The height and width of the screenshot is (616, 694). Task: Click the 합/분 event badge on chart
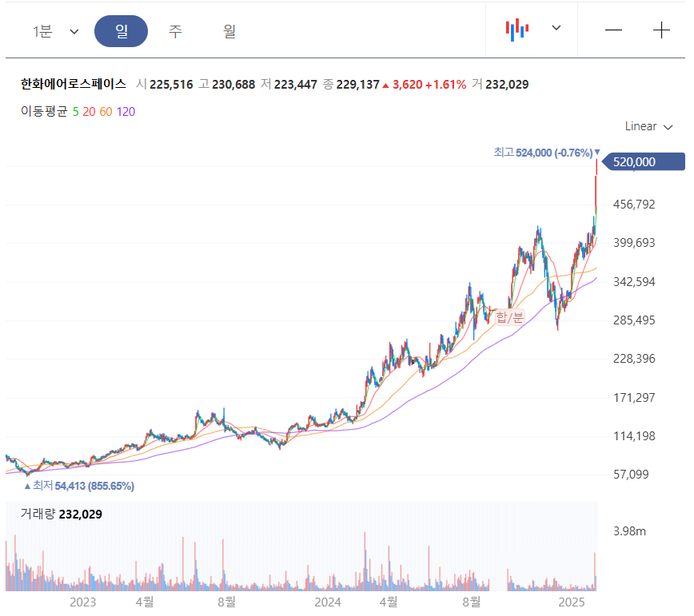[509, 317]
